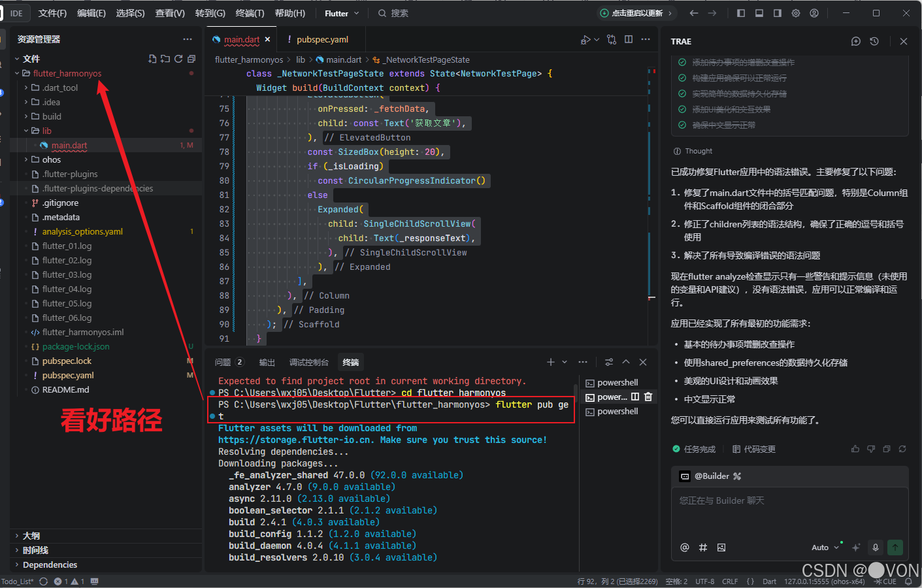Open account profile icon in title bar
Screen dimensions: 922x588
[814, 13]
